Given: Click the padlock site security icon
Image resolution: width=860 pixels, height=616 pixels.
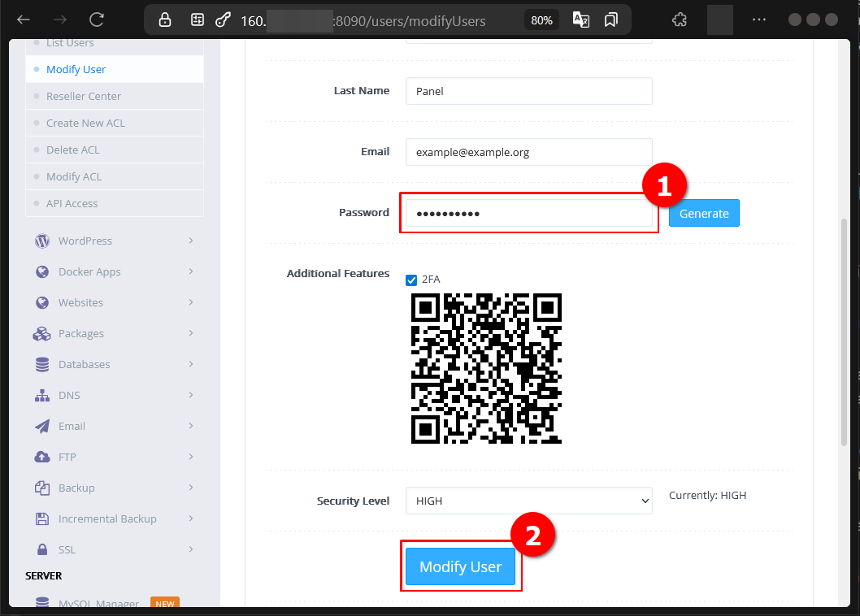Looking at the screenshot, I should click(x=164, y=20).
